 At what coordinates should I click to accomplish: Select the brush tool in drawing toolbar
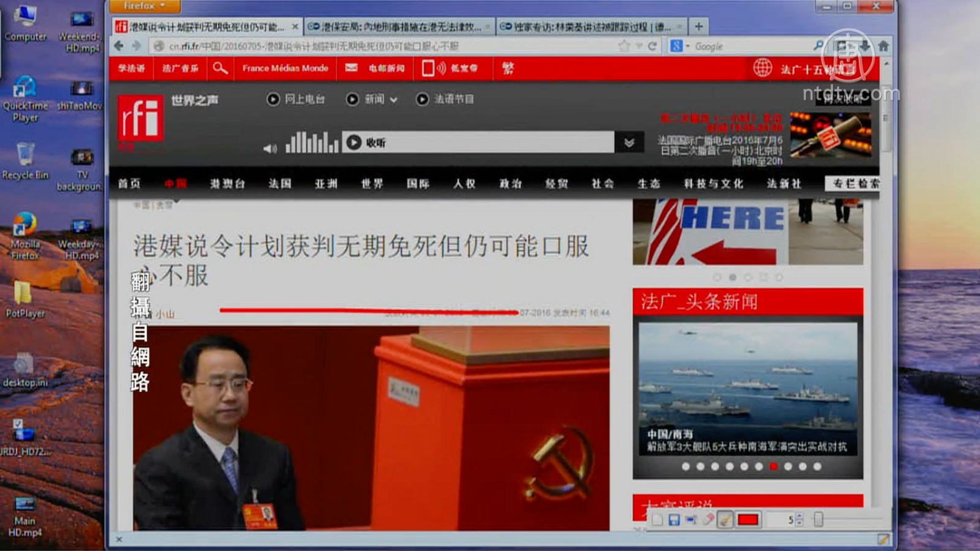(x=725, y=520)
